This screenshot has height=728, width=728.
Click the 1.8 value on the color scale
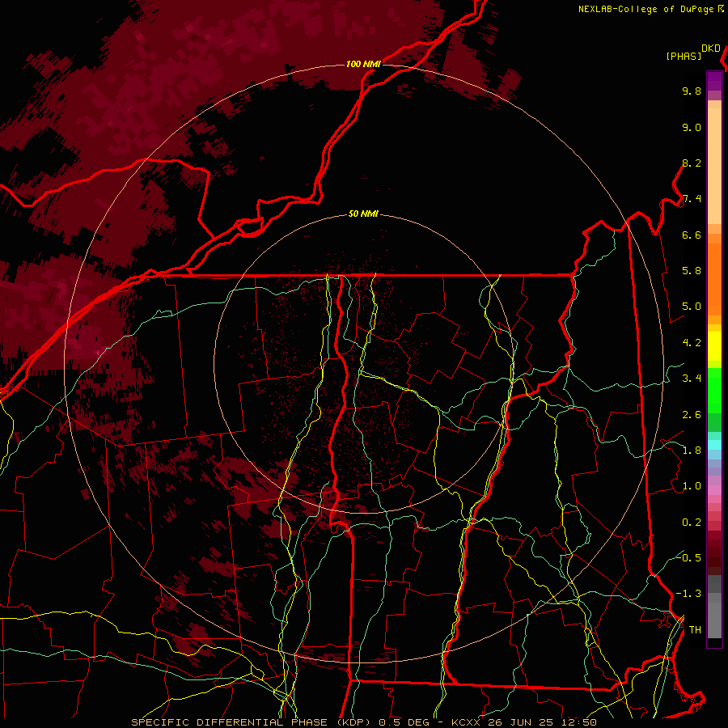pyautogui.click(x=692, y=451)
